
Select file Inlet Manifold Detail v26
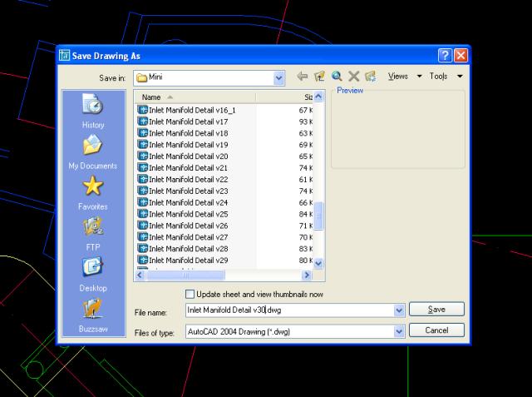189,226
